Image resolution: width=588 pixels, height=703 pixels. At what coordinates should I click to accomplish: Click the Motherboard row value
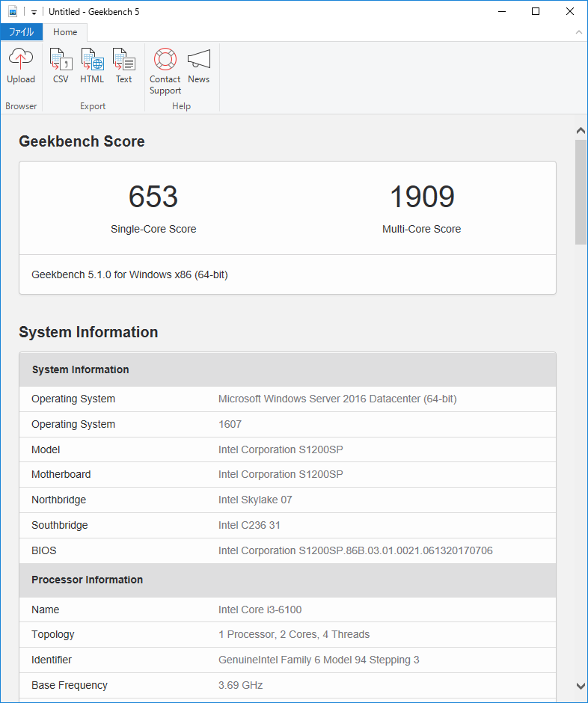pyautogui.click(x=281, y=474)
